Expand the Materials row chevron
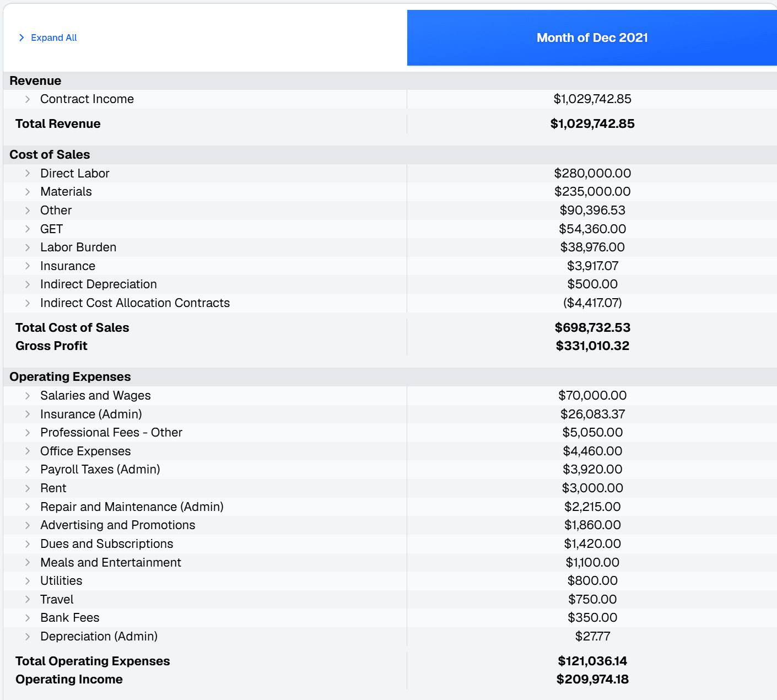The width and height of the screenshot is (777, 700). click(28, 192)
